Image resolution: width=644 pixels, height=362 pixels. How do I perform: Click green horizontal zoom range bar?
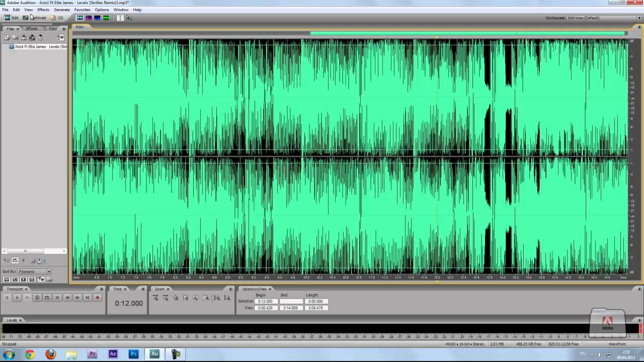point(467,34)
